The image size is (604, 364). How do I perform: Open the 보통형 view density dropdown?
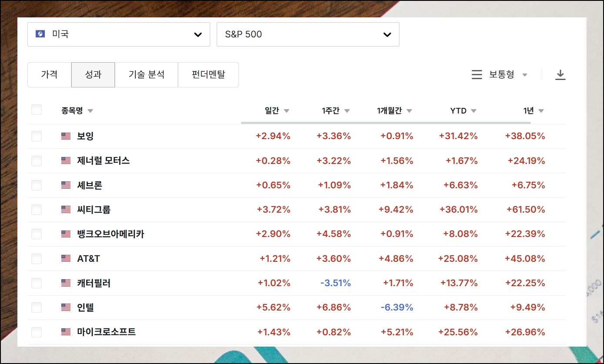(x=500, y=75)
